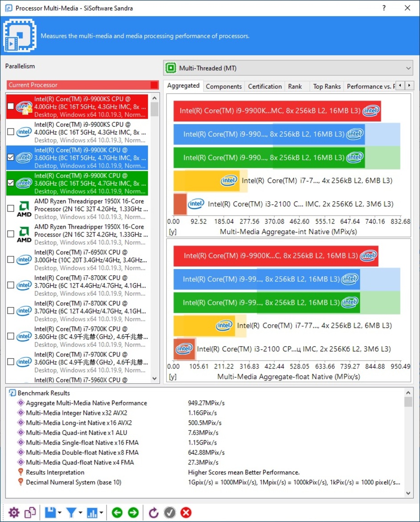Viewport: 420px width, 522px height.
Task: Click the "Multi-Media Aggregate-float Native (MPix/s)" axis label
Action: (288, 377)
